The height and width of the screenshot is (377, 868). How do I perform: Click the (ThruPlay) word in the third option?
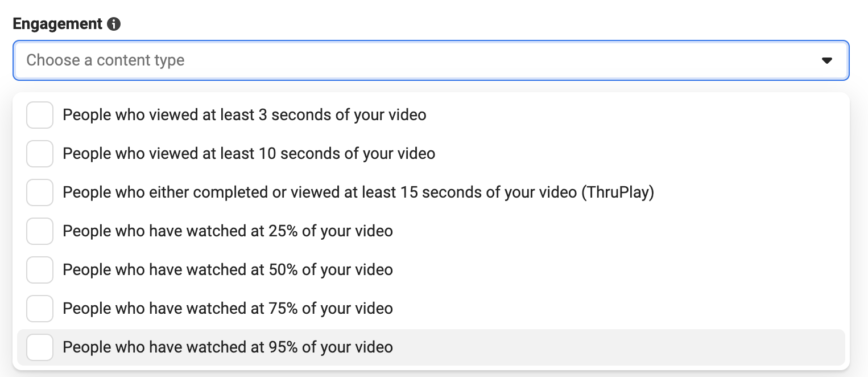618,192
